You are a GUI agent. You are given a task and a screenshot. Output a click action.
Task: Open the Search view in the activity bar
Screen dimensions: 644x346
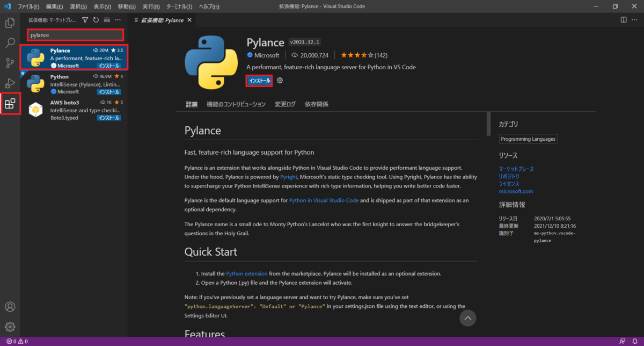pyautogui.click(x=10, y=43)
